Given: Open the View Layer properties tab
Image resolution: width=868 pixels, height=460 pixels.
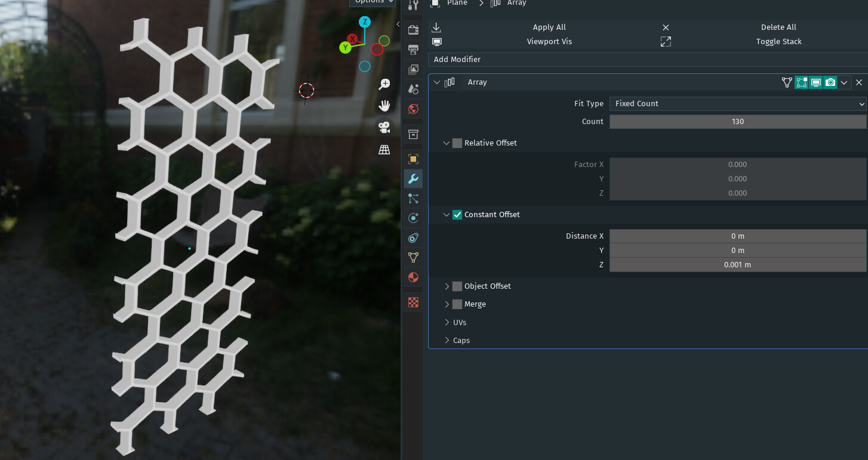Looking at the screenshot, I should (x=413, y=69).
